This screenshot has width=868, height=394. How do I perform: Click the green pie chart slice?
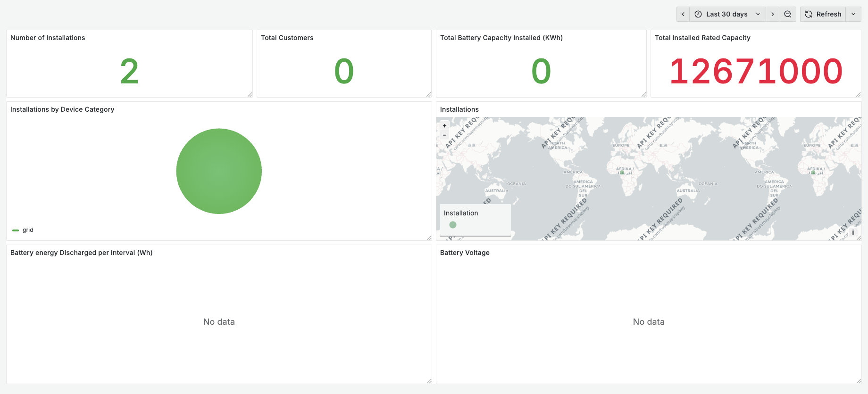(x=219, y=171)
